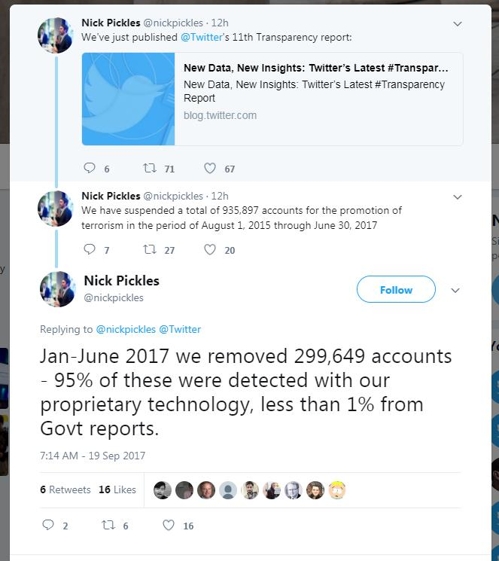499x561 pixels.
Task: Open dropdown arrow on first tweet
Action: click(x=458, y=24)
